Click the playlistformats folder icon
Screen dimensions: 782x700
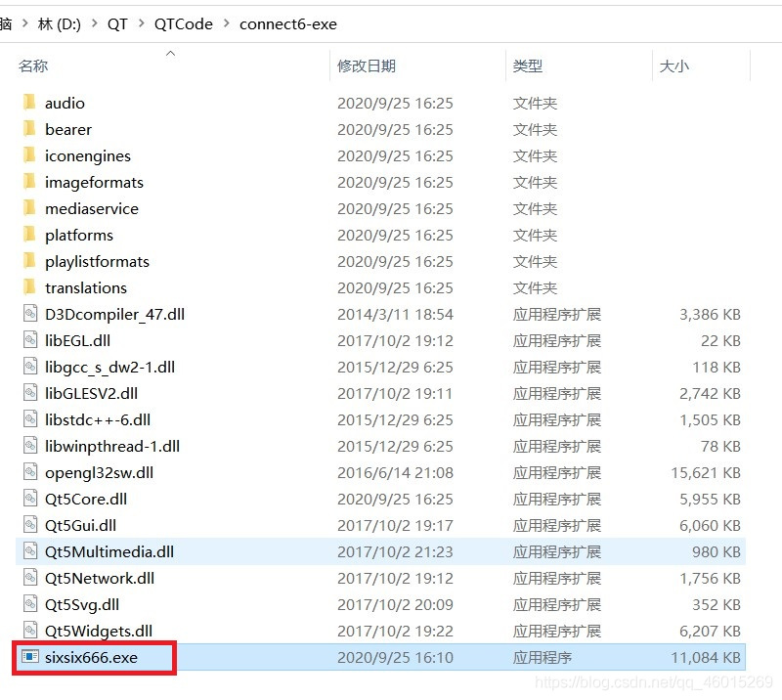pos(29,261)
